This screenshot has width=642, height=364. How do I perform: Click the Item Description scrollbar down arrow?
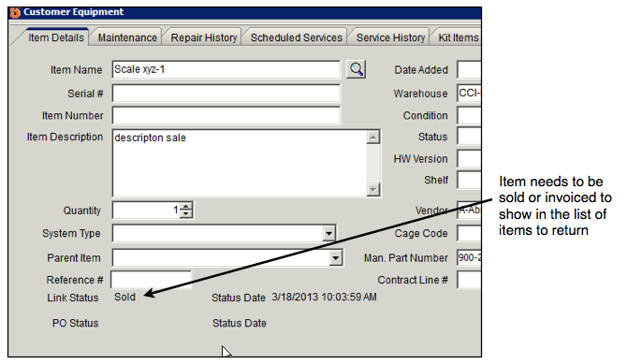tap(373, 189)
